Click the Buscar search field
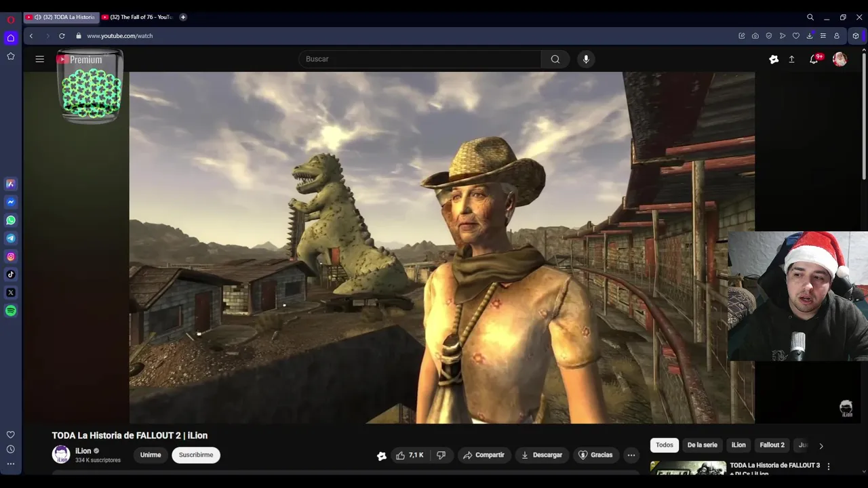Image resolution: width=868 pixels, height=488 pixels. (420, 59)
